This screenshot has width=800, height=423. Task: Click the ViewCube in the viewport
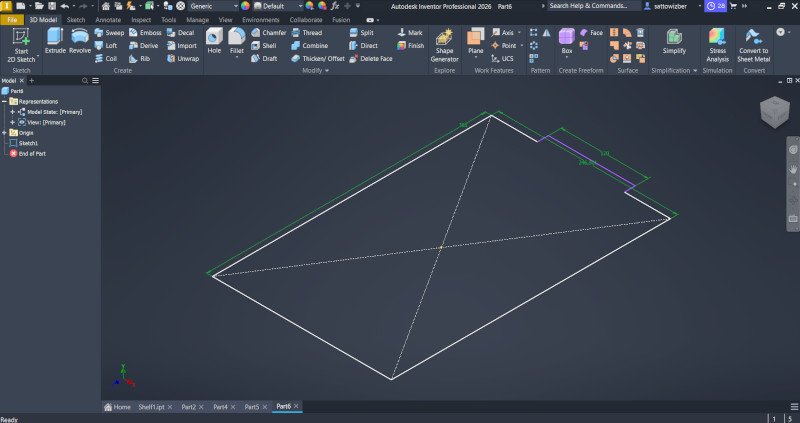pyautogui.click(x=774, y=112)
